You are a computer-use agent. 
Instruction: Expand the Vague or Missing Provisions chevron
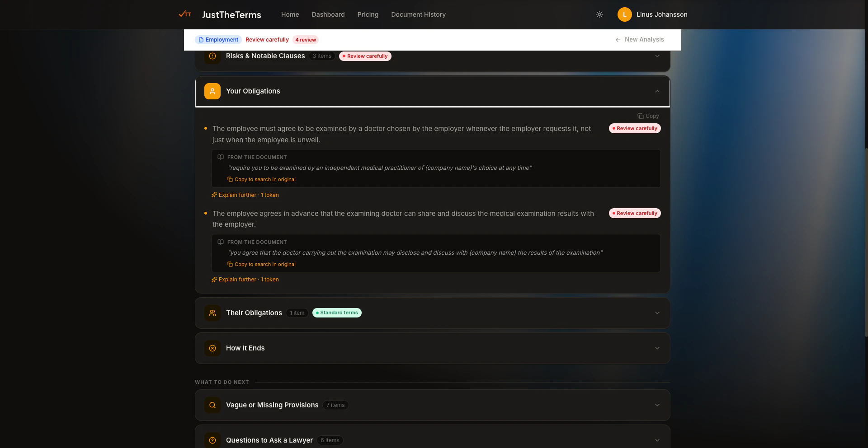pos(657,405)
